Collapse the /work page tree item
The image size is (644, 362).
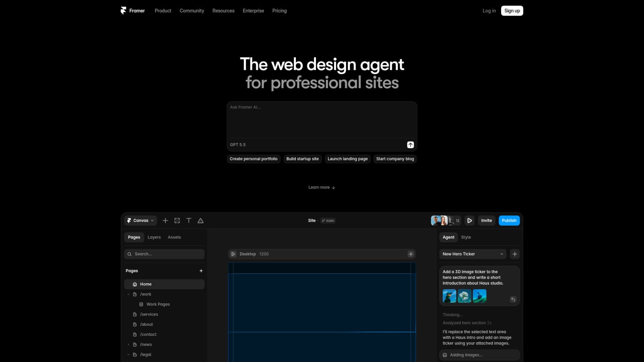(x=128, y=294)
